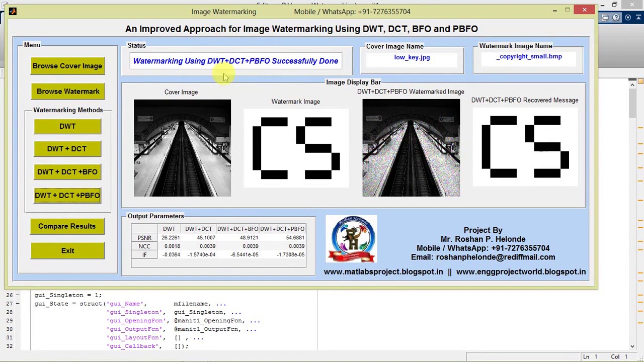Click the switch windows icon in MATLAB editor toolbar
Viewport: 644px width, 362px height.
coord(605,18)
